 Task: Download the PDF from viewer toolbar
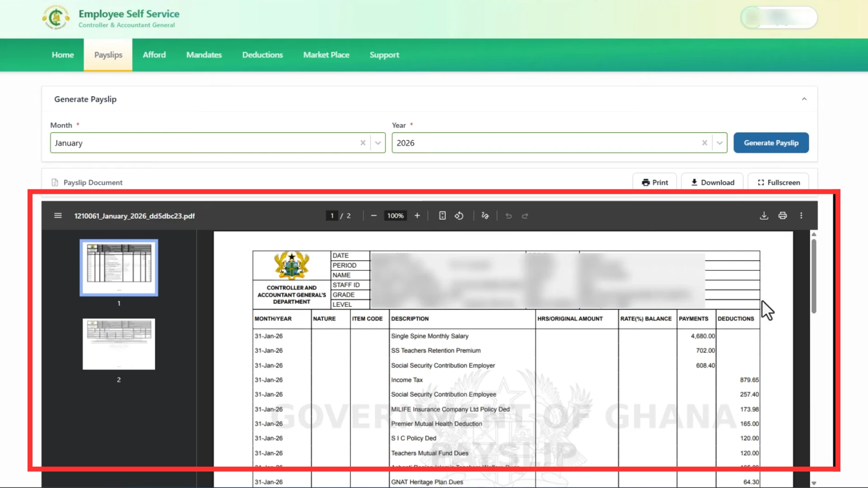tap(764, 216)
